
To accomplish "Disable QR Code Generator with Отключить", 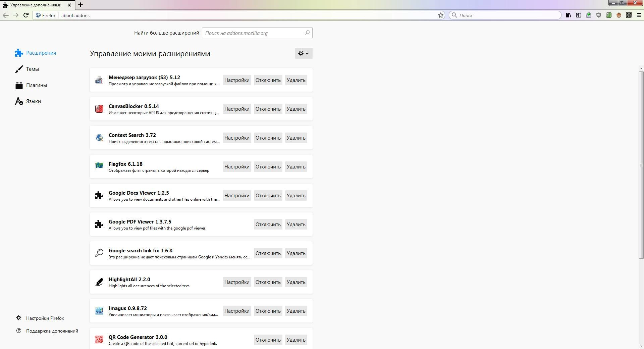I will [x=268, y=340].
